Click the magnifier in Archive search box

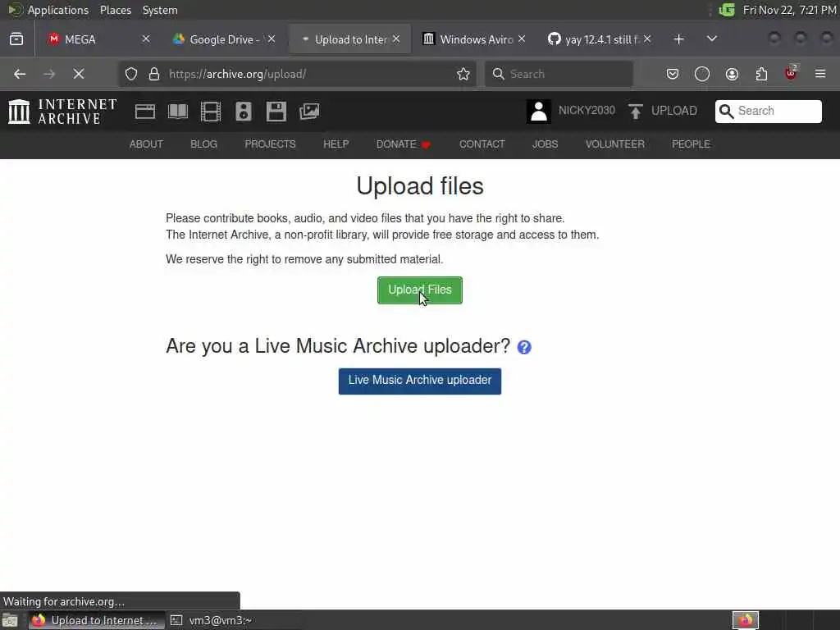[x=726, y=111]
